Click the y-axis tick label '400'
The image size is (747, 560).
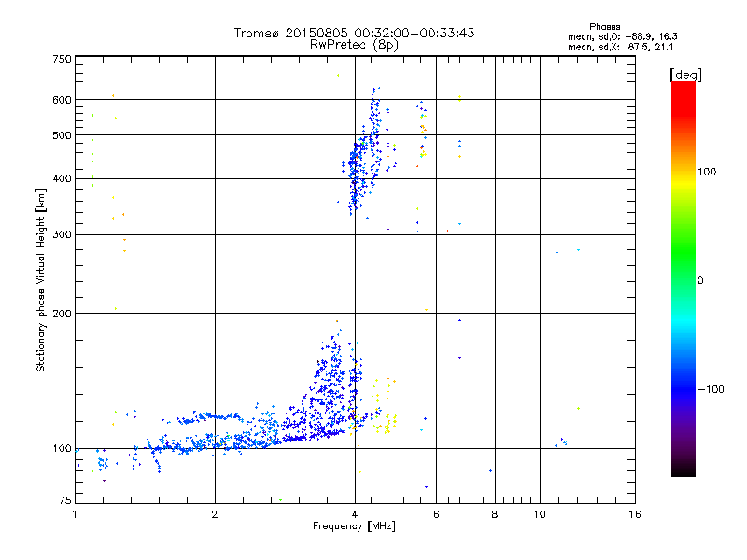click(62, 179)
